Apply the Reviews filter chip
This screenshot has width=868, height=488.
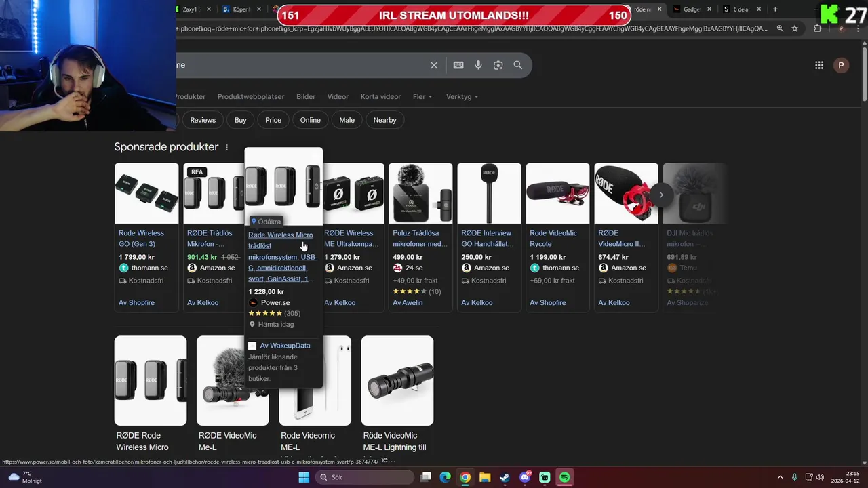point(203,120)
